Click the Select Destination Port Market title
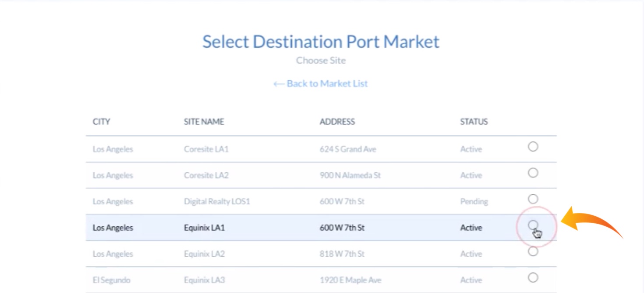This screenshot has height=293, width=644. point(321,41)
